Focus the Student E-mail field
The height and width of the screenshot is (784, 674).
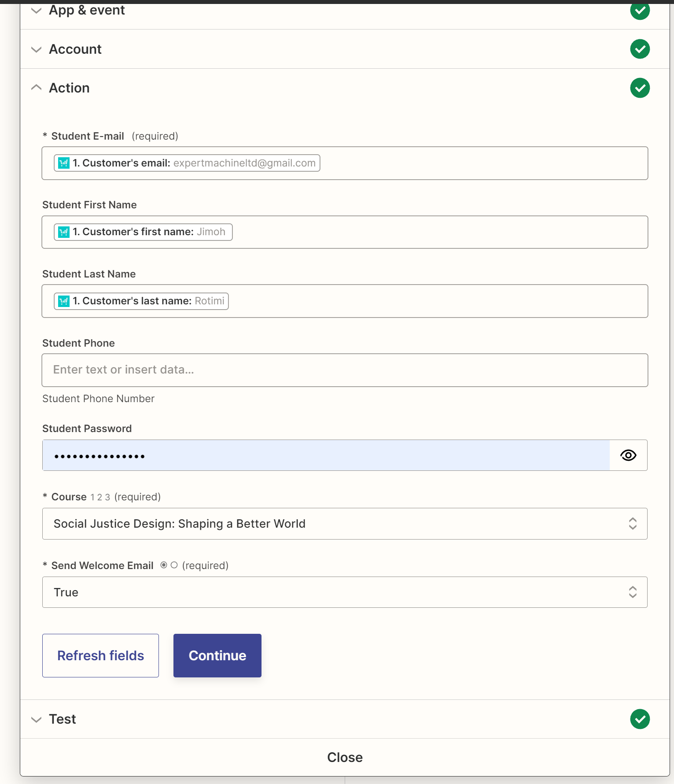[x=345, y=163]
